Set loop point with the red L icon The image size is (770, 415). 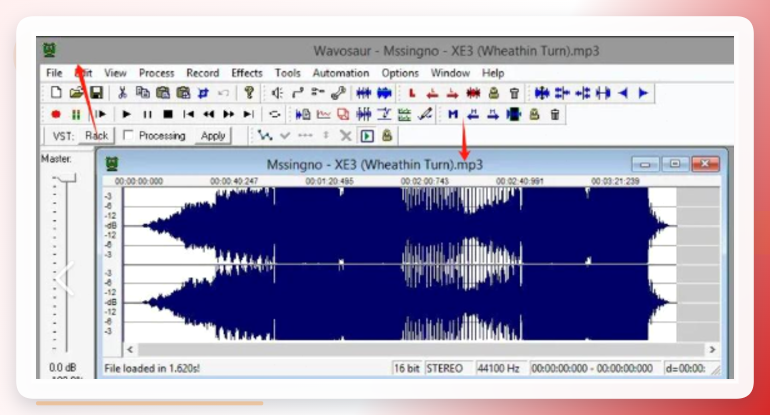(x=412, y=93)
